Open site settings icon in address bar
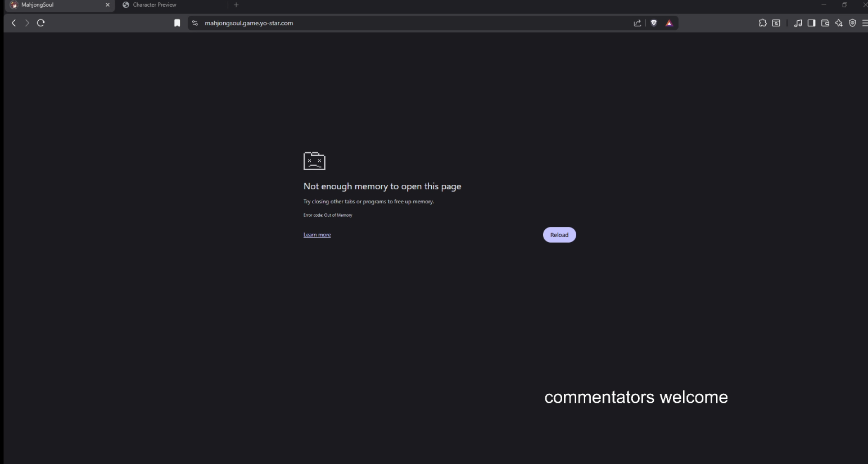Viewport: 868px width, 464px height. [x=195, y=23]
